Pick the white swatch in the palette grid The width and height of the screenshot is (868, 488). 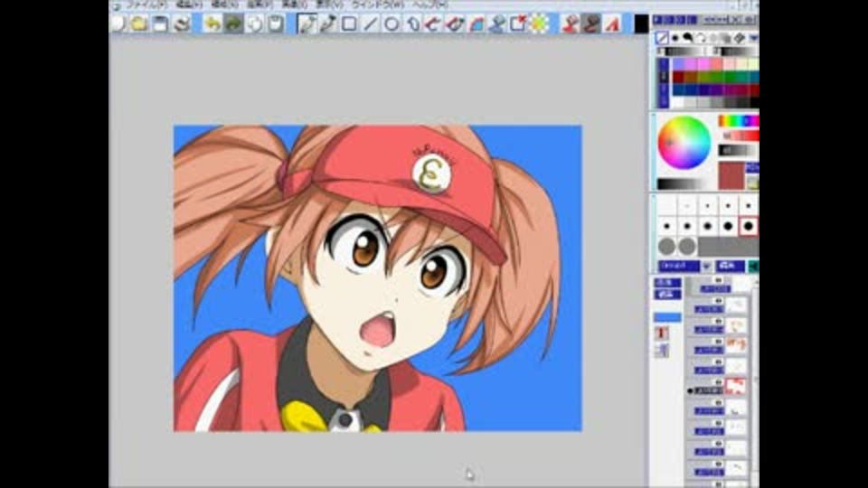677,103
